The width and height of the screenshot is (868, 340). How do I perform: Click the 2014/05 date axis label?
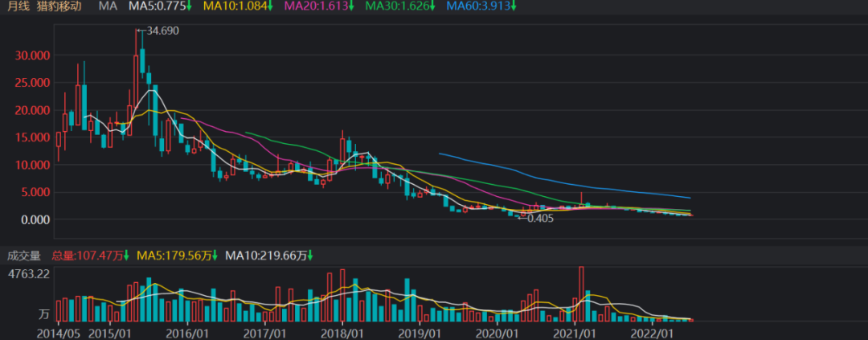[58, 334]
